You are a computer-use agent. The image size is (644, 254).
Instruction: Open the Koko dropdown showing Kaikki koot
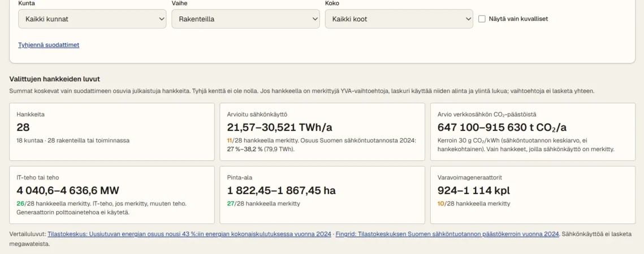(x=399, y=19)
